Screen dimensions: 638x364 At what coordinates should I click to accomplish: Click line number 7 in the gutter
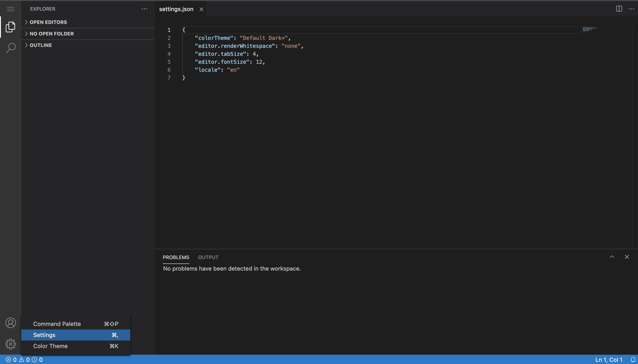click(x=169, y=78)
